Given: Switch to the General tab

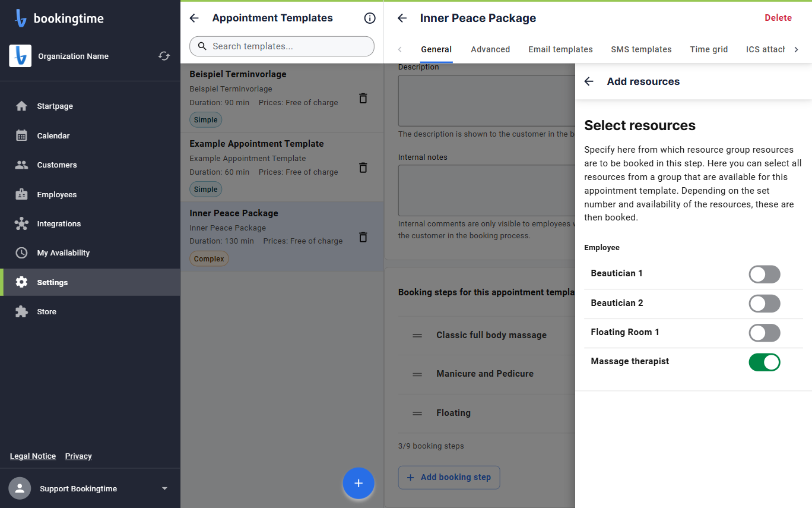Looking at the screenshot, I should (x=436, y=49).
